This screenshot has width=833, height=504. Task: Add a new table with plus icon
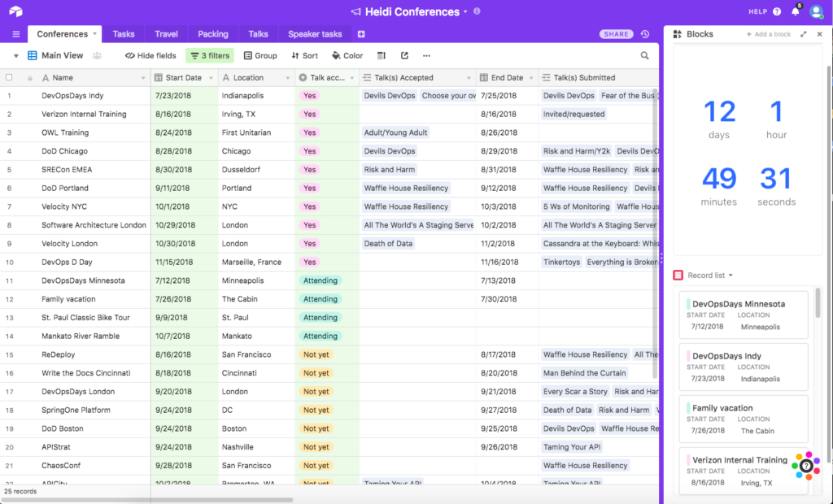(x=361, y=34)
